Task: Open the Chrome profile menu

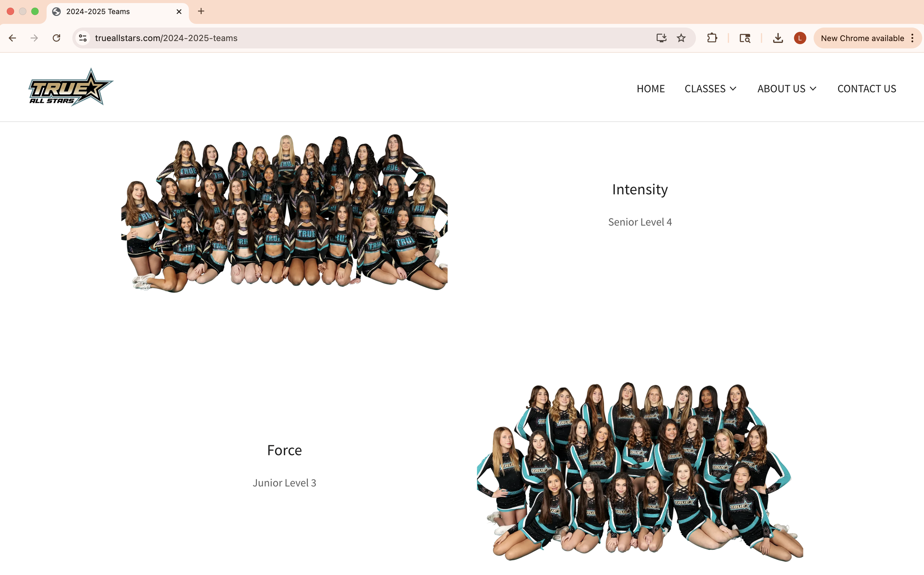Action: click(x=800, y=38)
